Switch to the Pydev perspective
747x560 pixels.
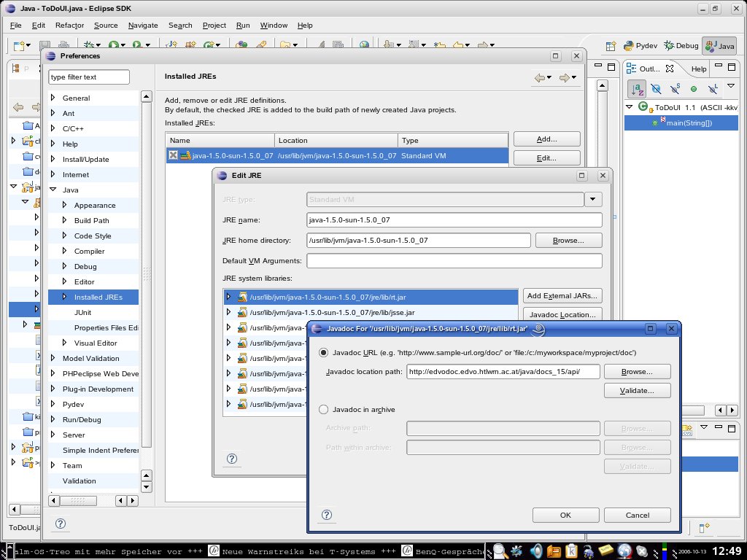pyautogui.click(x=639, y=45)
